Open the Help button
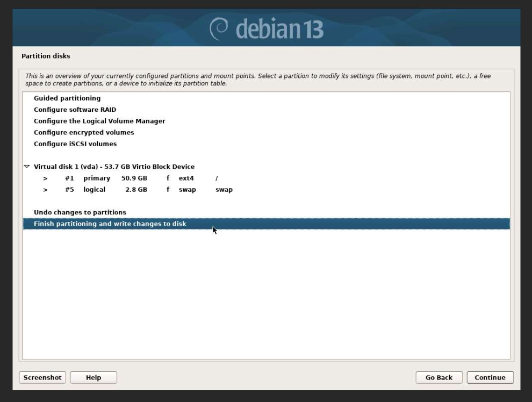Viewport: 532px width, 402px height. 94,378
